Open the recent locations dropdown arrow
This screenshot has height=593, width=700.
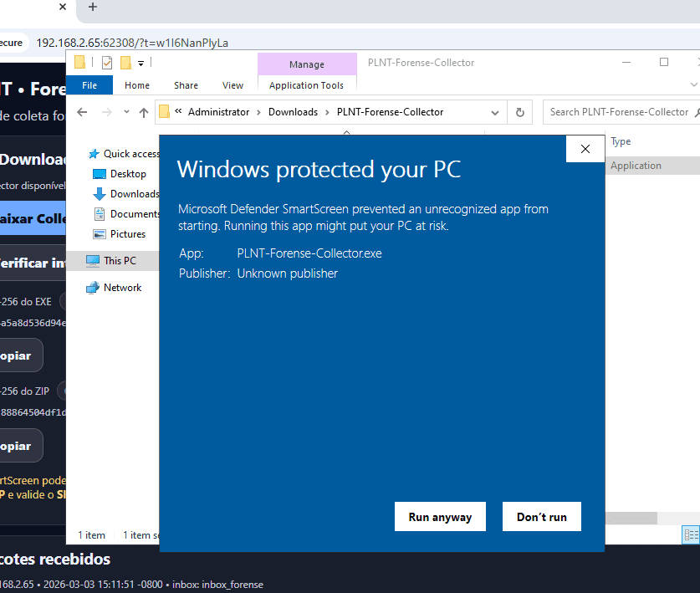pos(126,112)
